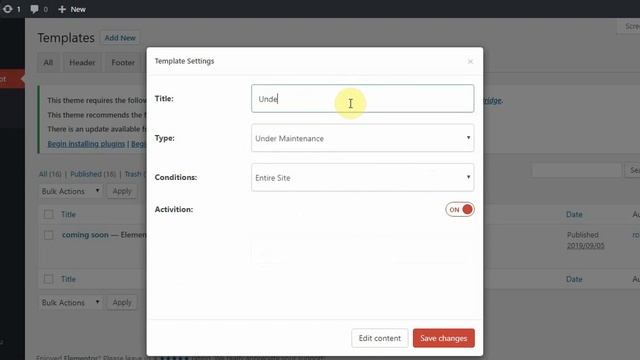This screenshot has height=360, width=640.
Task: Open the Begin installing plugins link
Action: tap(86, 144)
